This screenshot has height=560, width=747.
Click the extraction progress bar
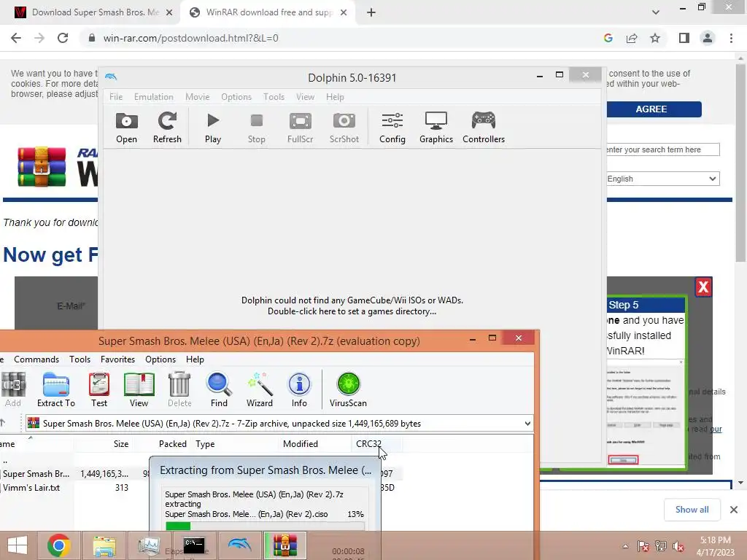pos(265,526)
